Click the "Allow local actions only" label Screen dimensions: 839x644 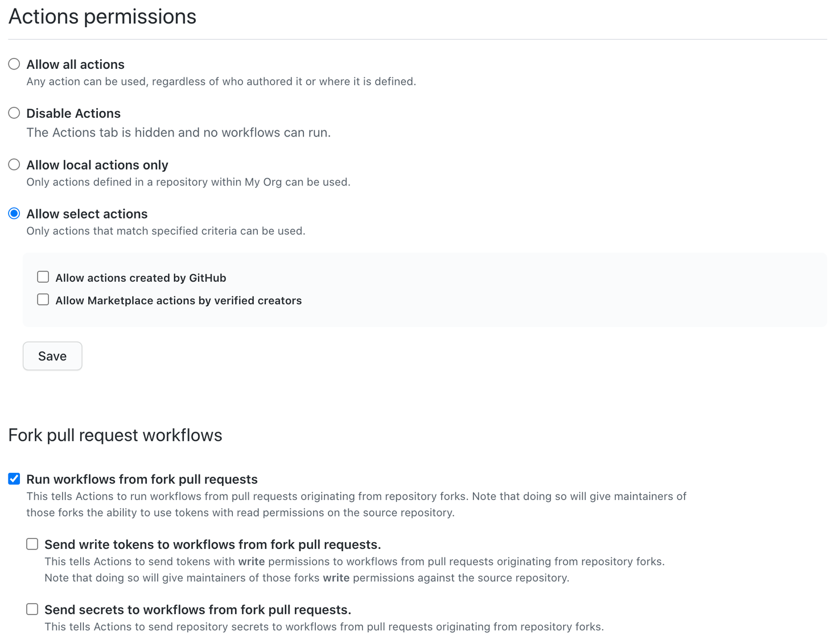coord(97,164)
